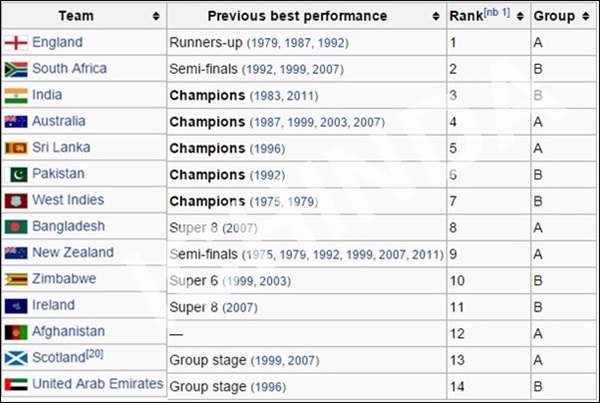Screen dimensions: 600x403
Task: Sort table by Rank column arrows
Action: [520, 16]
